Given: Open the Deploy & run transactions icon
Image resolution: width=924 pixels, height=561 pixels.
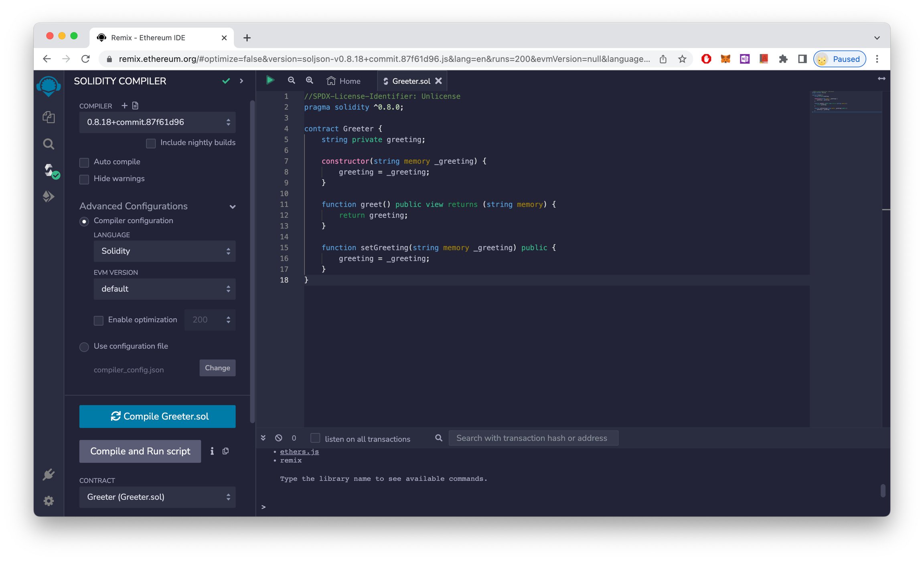Looking at the screenshot, I should click(x=49, y=196).
